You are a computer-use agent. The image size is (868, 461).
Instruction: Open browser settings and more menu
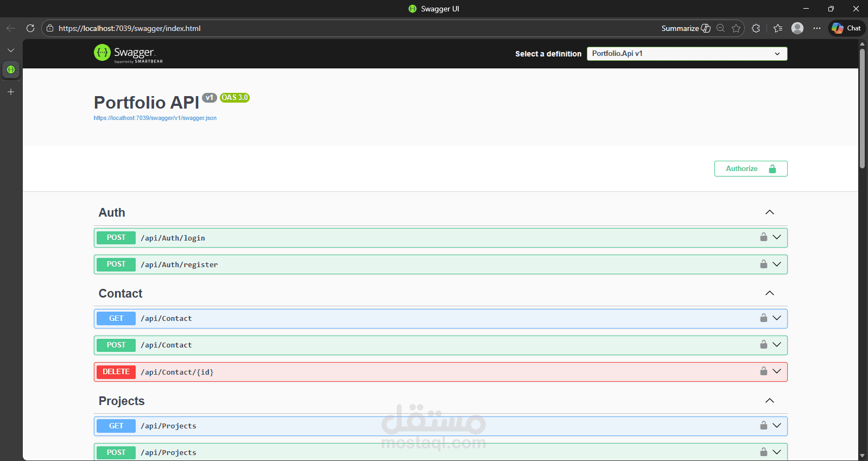click(817, 28)
